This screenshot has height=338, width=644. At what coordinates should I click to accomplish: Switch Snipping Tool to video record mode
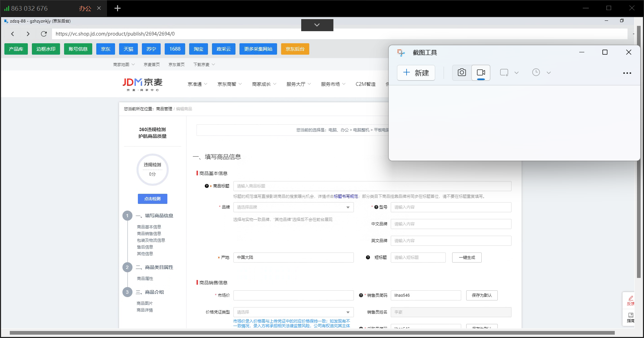tap(481, 72)
